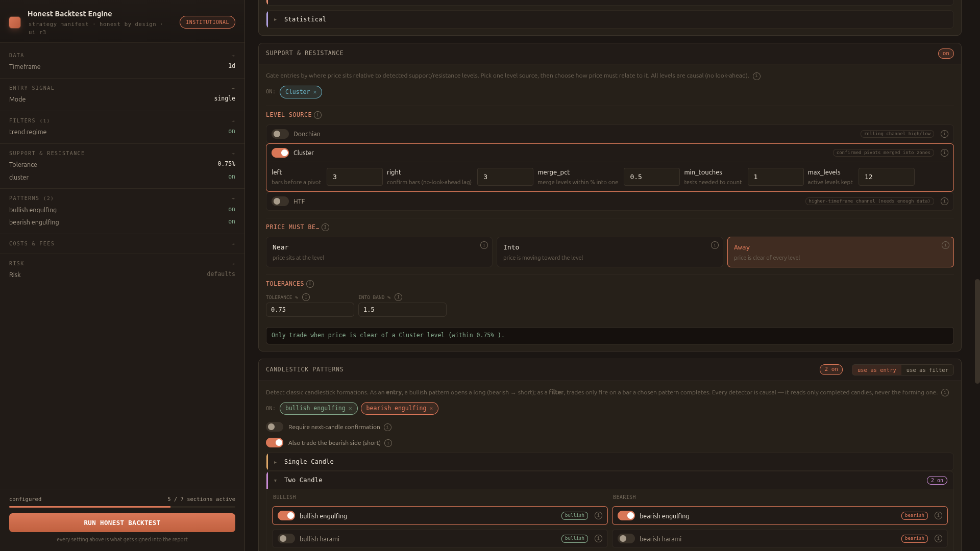The image size is (980, 551).
Task: Open HTF info icon
Action: tap(944, 201)
